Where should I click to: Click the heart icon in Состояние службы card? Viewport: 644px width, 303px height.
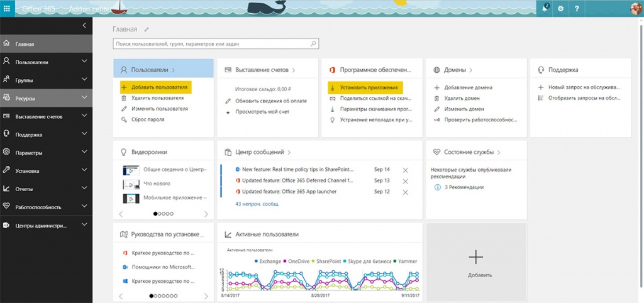436,152
